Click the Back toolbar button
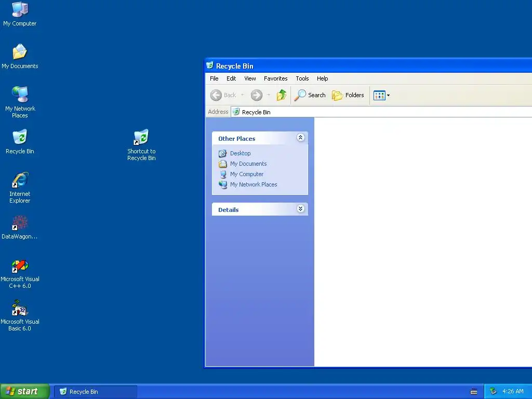 pos(223,95)
